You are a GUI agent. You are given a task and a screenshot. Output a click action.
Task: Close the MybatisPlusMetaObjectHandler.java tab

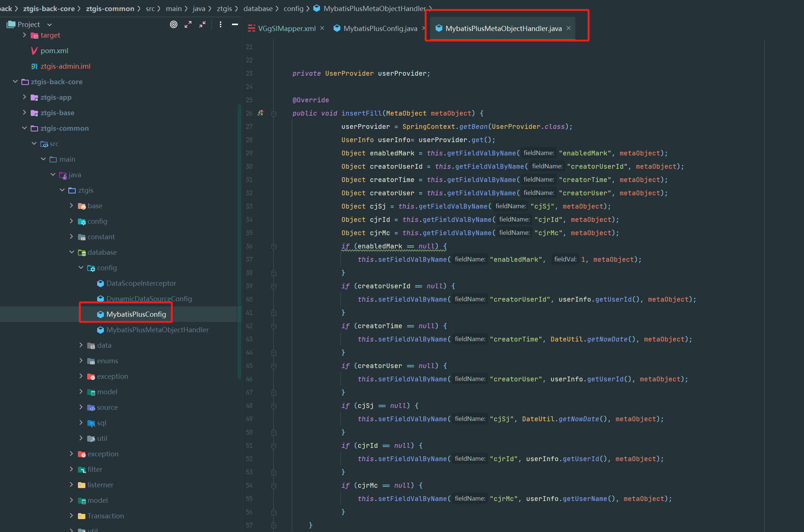[x=569, y=28]
